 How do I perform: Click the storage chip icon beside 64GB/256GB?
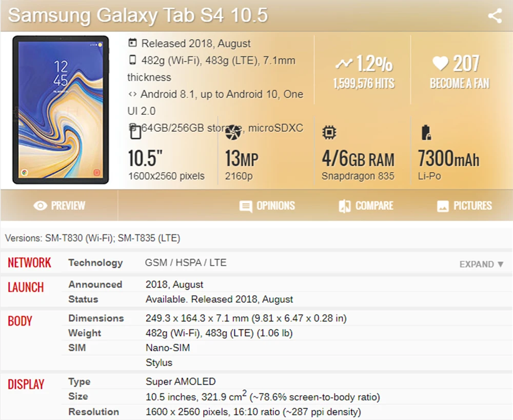pos(132,127)
